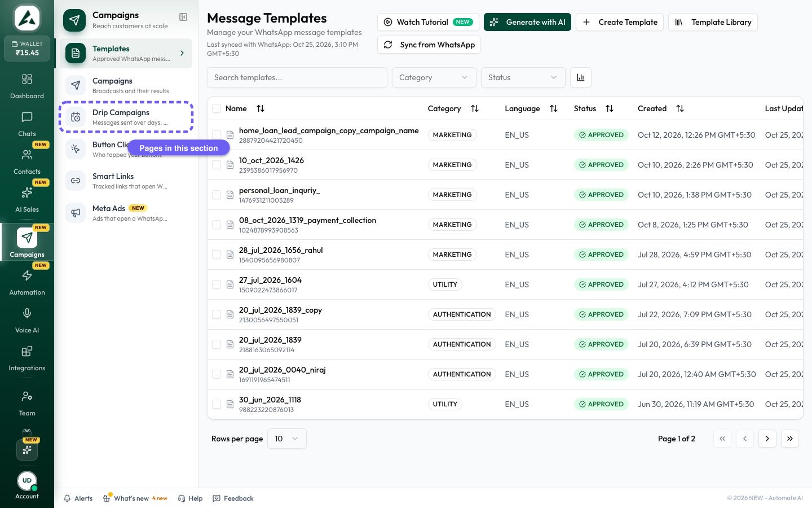Image resolution: width=812 pixels, height=508 pixels.
Task: Open Campaigns broadcasts menu item
Action: tap(126, 85)
